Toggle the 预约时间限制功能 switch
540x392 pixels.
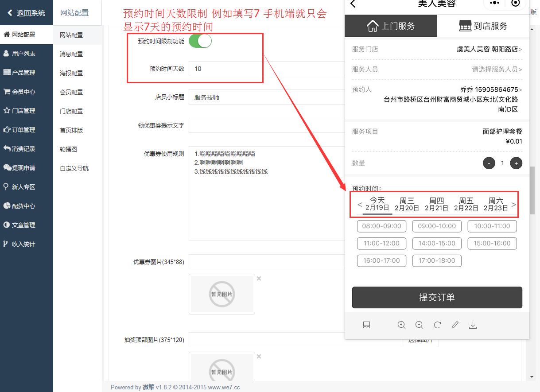(200, 41)
